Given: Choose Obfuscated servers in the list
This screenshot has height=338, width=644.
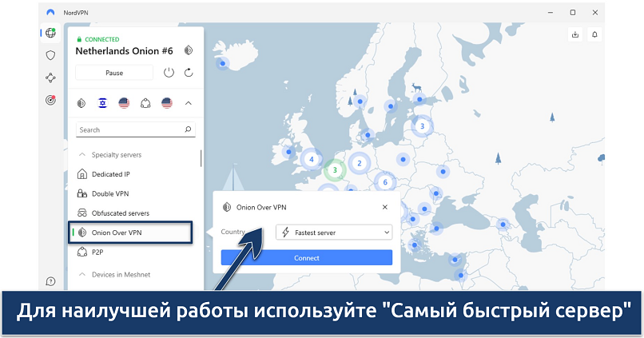Looking at the screenshot, I should coord(120,213).
